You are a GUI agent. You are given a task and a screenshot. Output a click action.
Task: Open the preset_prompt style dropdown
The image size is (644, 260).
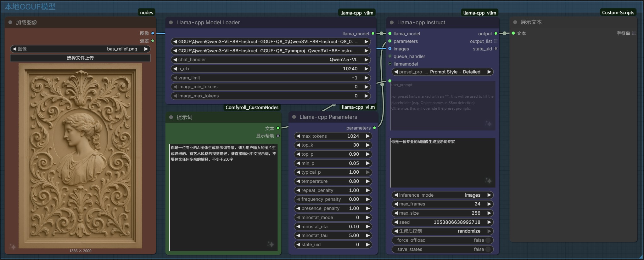tap(442, 72)
